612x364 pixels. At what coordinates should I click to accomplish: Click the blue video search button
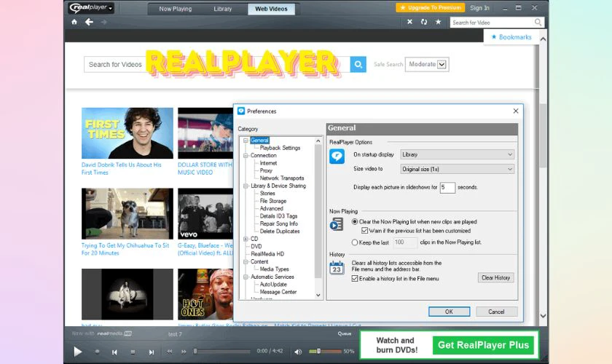358,64
